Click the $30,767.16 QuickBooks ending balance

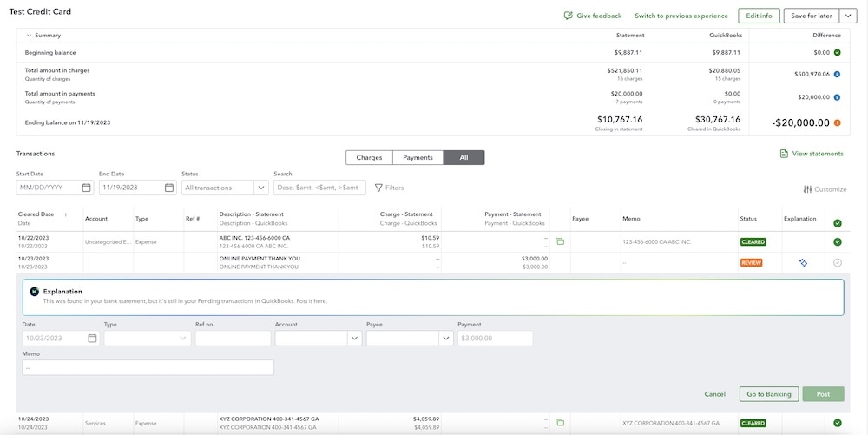(x=718, y=119)
